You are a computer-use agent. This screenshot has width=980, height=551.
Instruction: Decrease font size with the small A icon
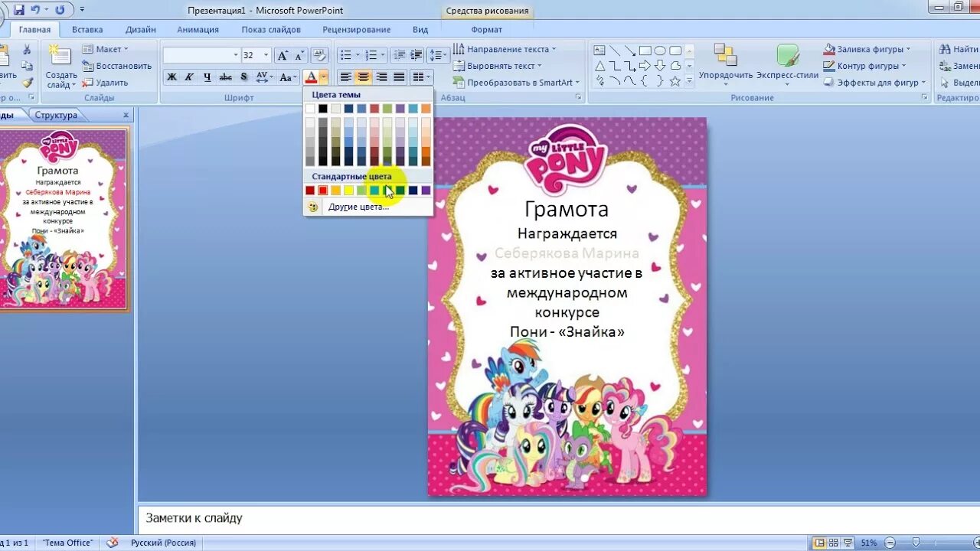pyautogui.click(x=299, y=55)
